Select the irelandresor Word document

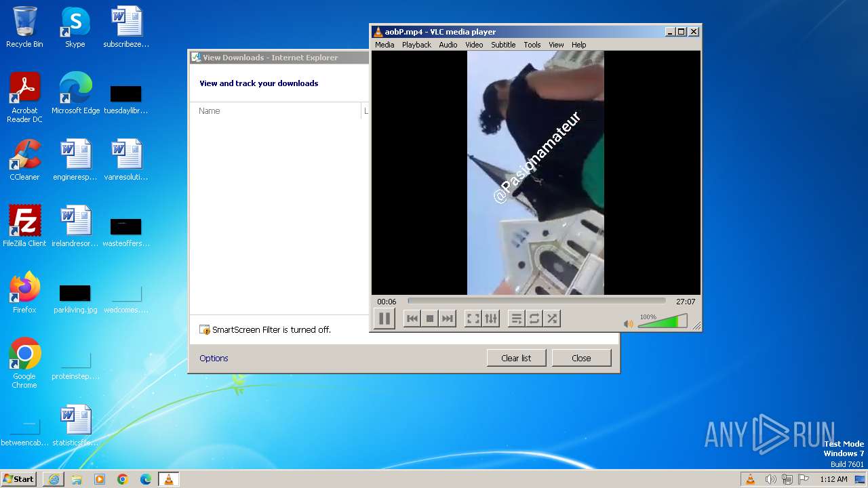pos(75,226)
